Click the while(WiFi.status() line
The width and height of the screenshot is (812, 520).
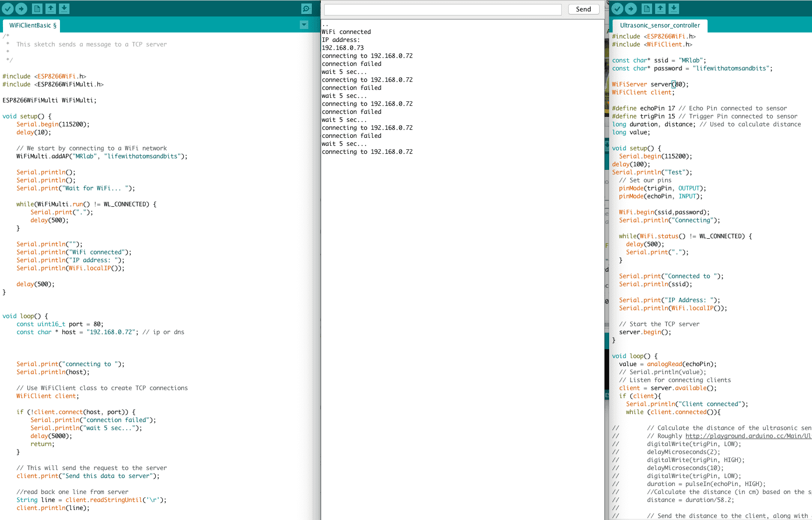(x=686, y=236)
